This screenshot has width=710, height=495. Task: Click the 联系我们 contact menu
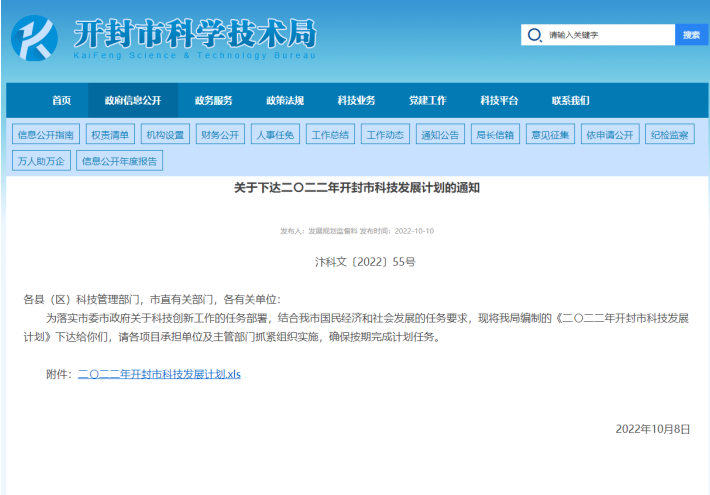click(x=570, y=100)
